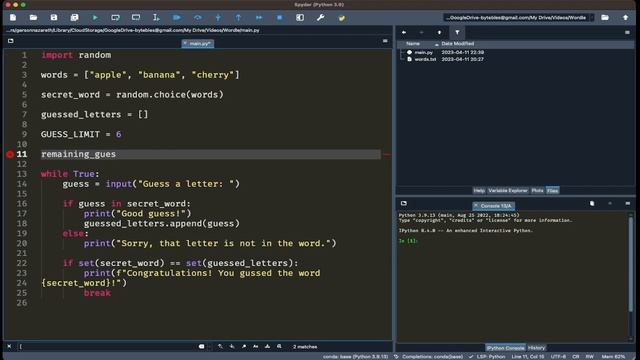Switch to the History bottom tab
The width and height of the screenshot is (640, 360).
click(536, 348)
